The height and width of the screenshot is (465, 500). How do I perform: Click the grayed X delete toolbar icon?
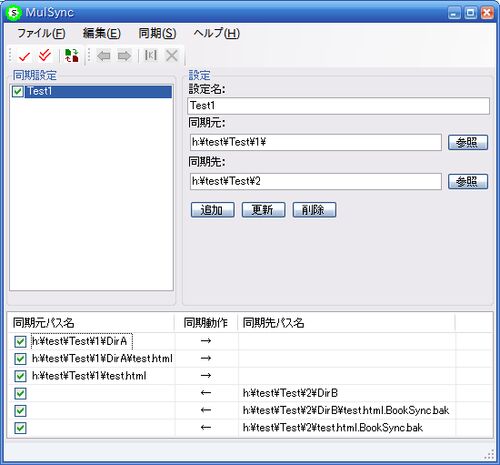tap(172, 55)
